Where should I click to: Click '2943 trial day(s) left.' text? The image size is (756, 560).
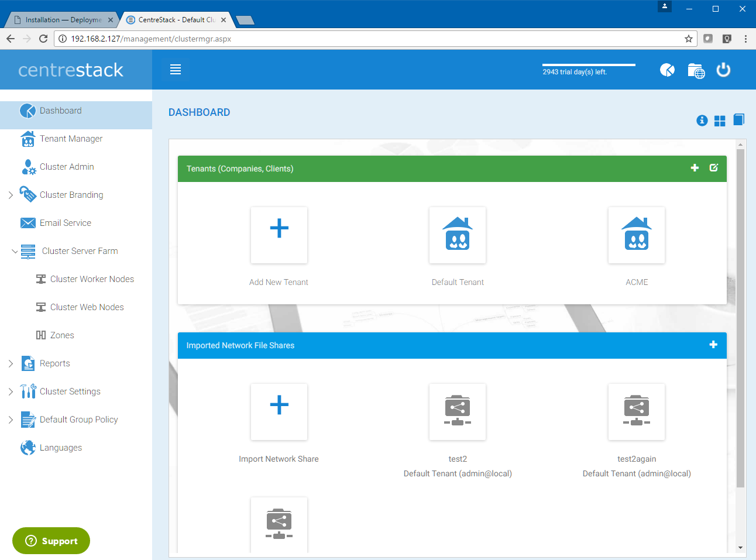pyautogui.click(x=575, y=72)
